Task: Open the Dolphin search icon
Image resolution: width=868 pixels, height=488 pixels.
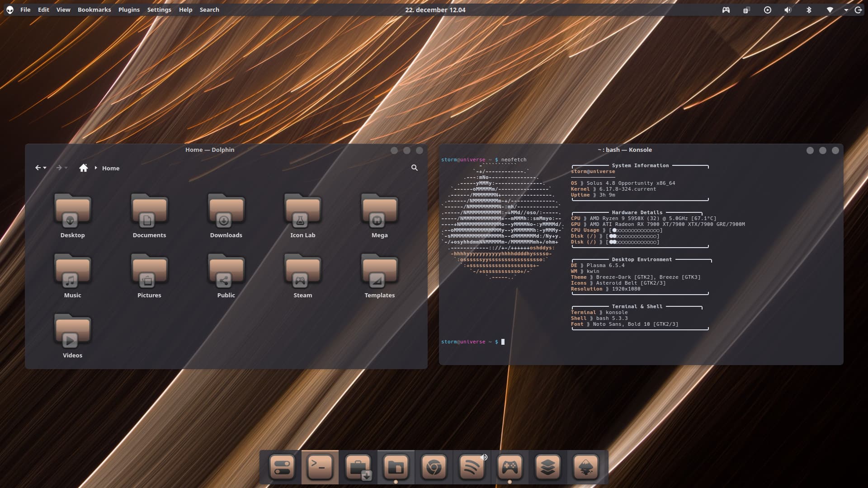Action: coord(414,168)
